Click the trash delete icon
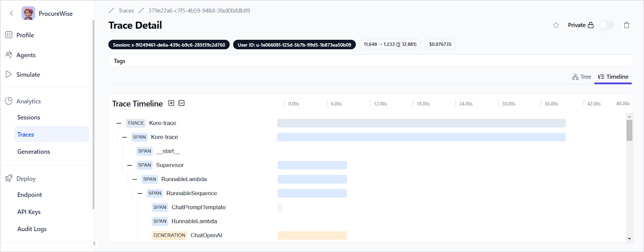The image size is (644, 252). 626,25
